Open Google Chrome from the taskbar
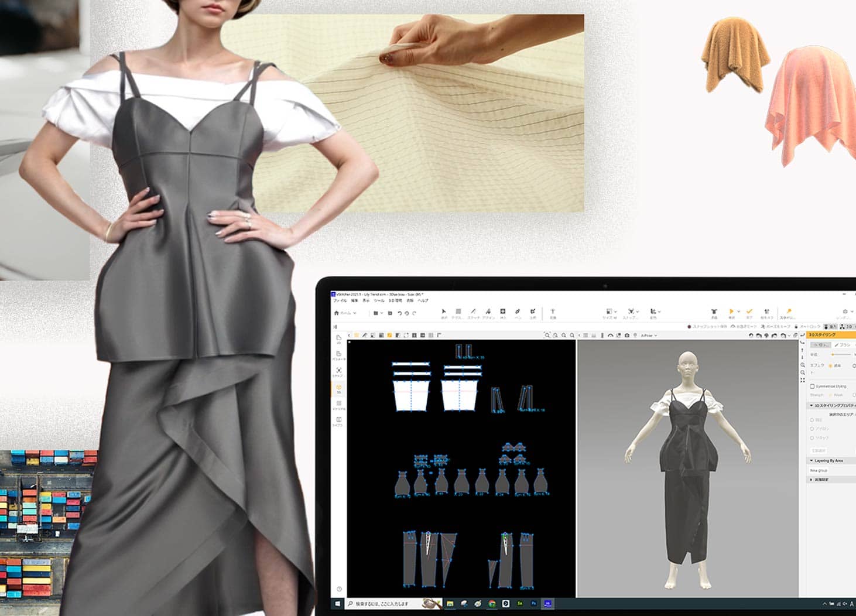 [x=492, y=603]
